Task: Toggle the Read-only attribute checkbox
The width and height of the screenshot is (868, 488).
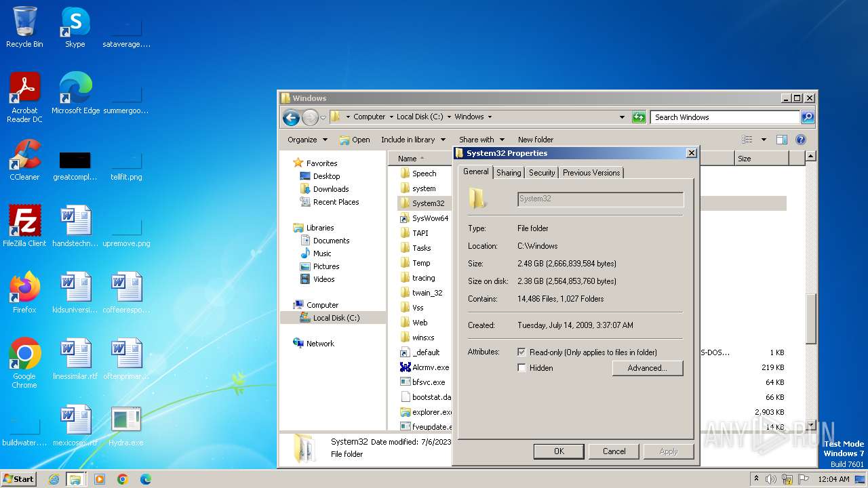Action: click(x=521, y=352)
